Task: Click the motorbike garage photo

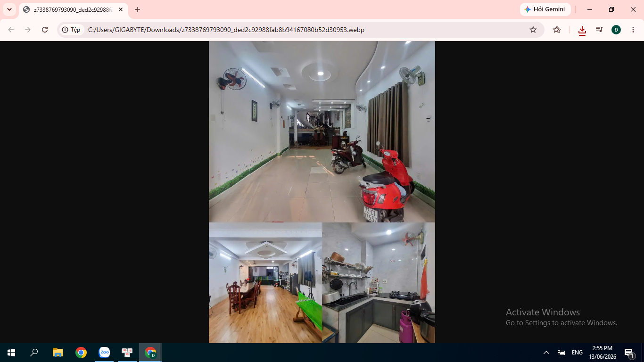Action: click(322, 132)
